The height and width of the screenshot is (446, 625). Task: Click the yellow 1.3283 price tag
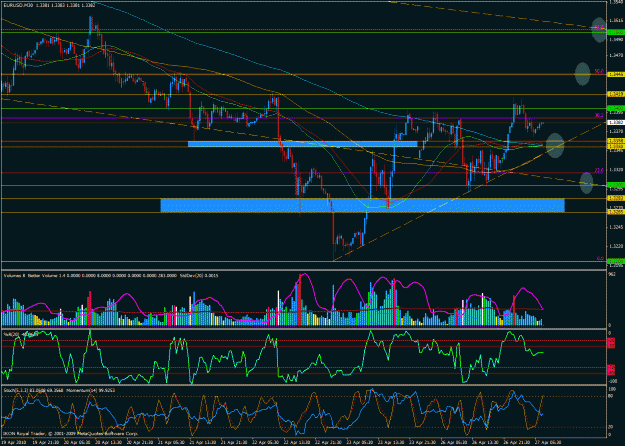[x=614, y=198]
